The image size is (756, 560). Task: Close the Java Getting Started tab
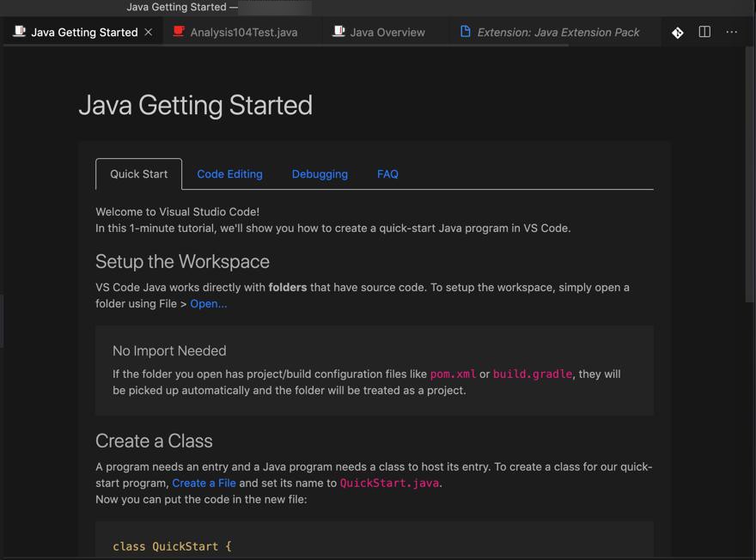point(149,32)
